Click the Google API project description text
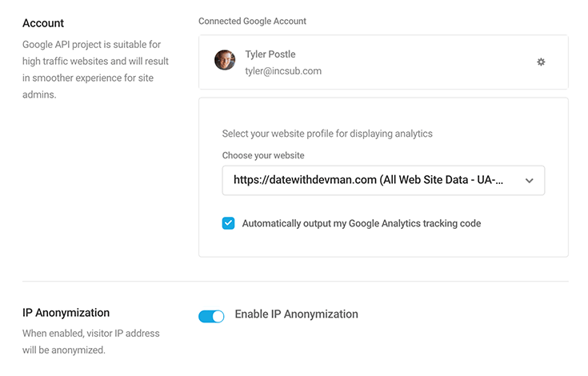The image size is (588, 376). 95,70
